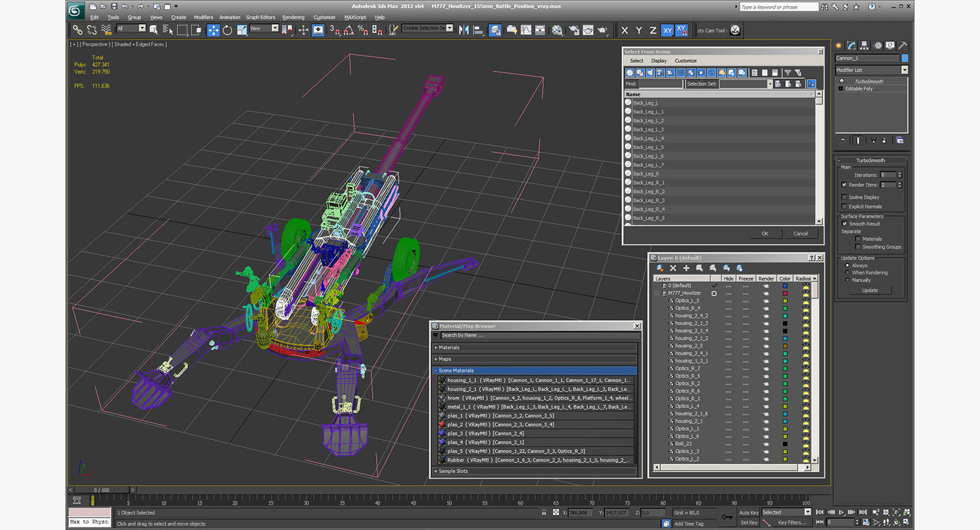Image resolution: width=980 pixels, height=530 pixels.
Task: Click the Key Filters button
Action: [x=792, y=523]
